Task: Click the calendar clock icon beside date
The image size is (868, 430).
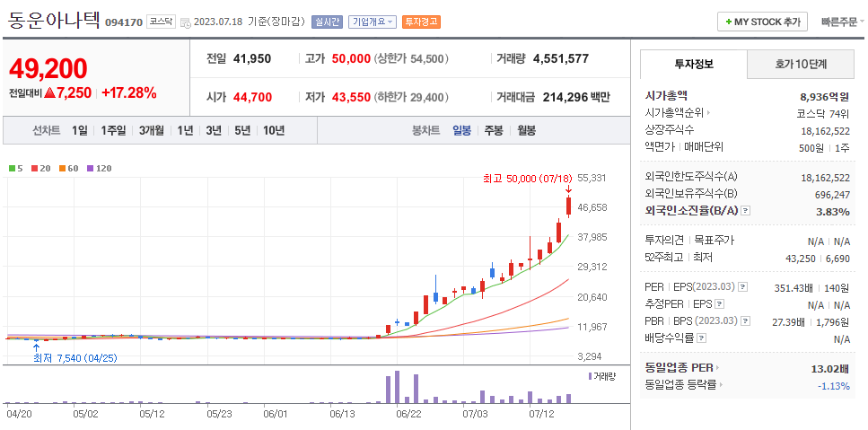Action: tap(186, 22)
